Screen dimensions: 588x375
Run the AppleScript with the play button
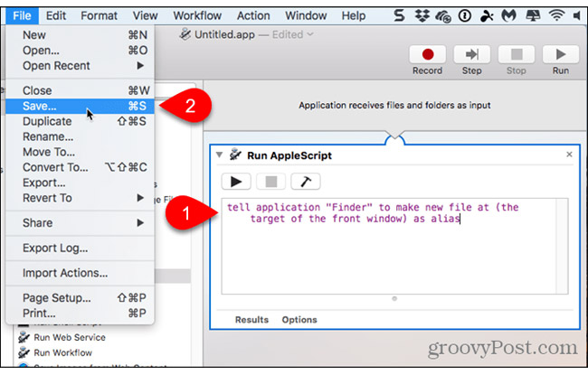click(234, 183)
